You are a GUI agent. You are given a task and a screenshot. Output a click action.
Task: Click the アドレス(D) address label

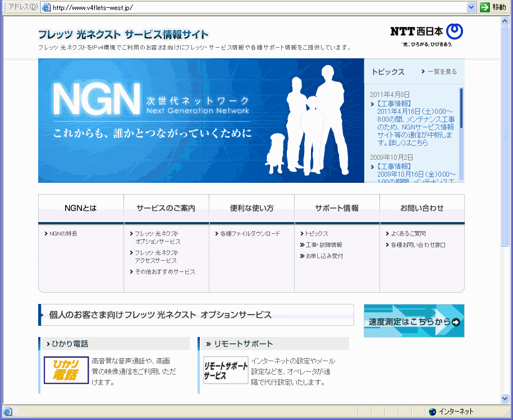[23, 7]
